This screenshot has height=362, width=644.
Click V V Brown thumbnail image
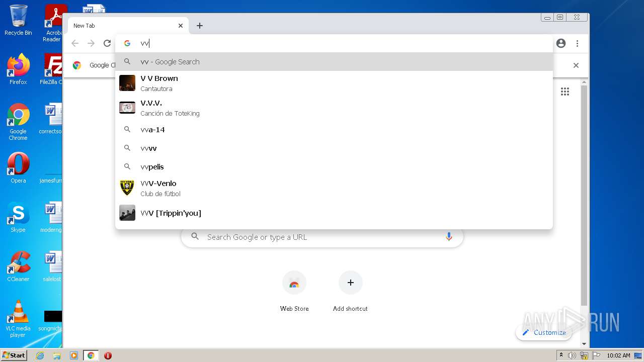click(127, 83)
